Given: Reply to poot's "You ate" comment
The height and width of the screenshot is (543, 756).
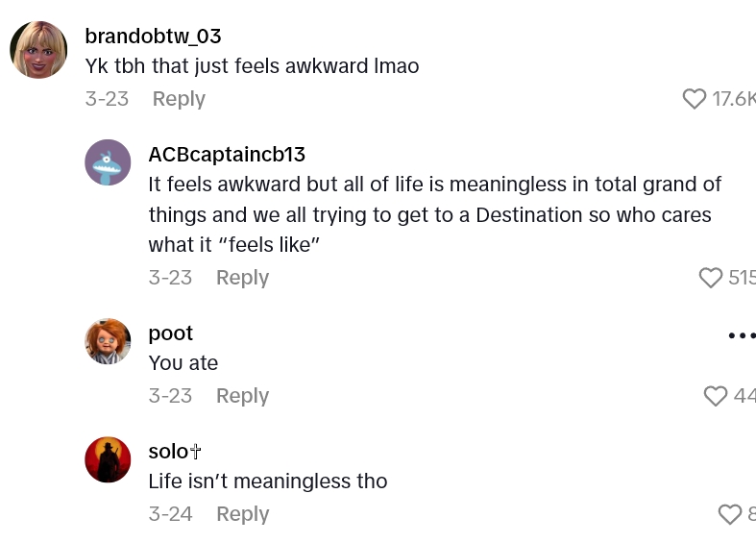Looking at the screenshot, I should [x=242, y=396].
